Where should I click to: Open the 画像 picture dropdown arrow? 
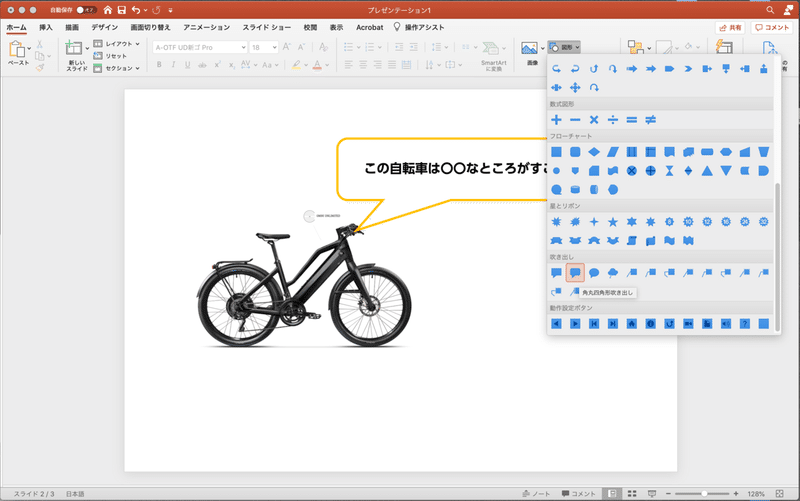542,48
